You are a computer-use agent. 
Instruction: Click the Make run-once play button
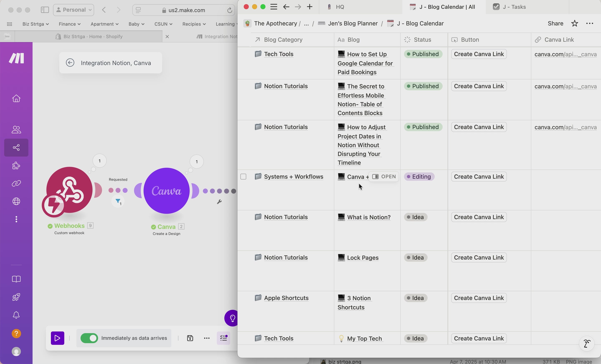pos(58,338)
